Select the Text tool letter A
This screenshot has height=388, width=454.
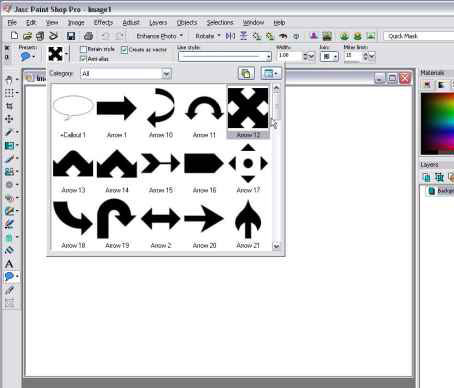(9, 264)
